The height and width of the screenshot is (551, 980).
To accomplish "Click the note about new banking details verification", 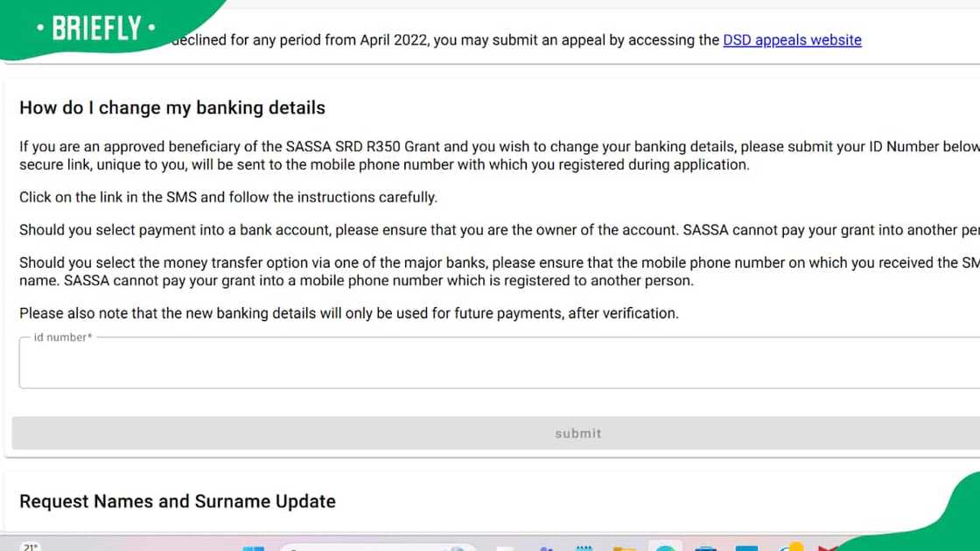I will tap(348, 313).
